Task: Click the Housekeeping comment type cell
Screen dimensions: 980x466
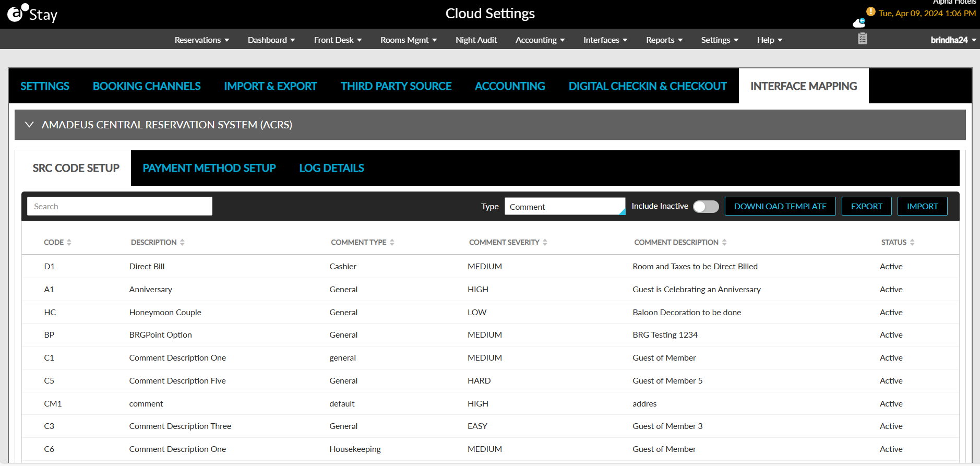Action: 355,449
